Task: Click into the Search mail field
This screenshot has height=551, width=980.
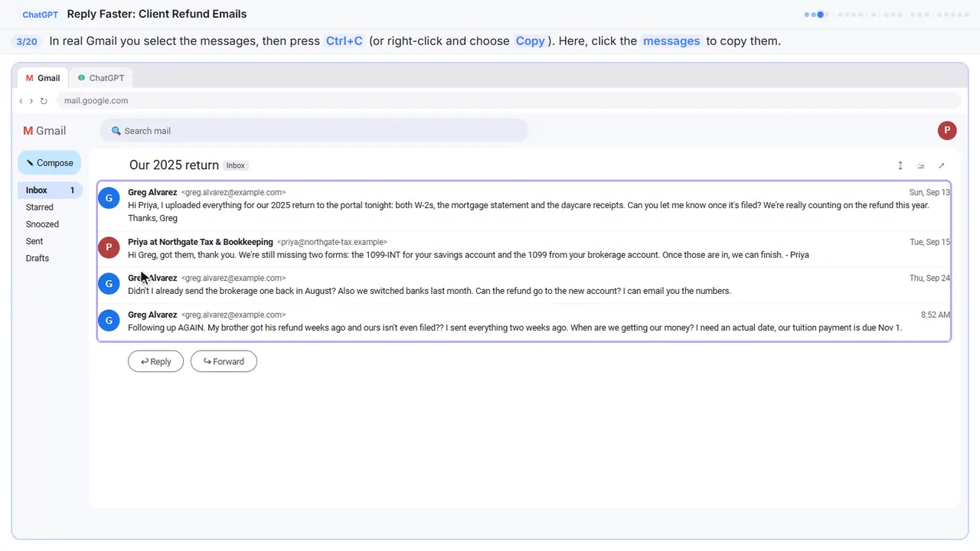Action: [314, 131]
